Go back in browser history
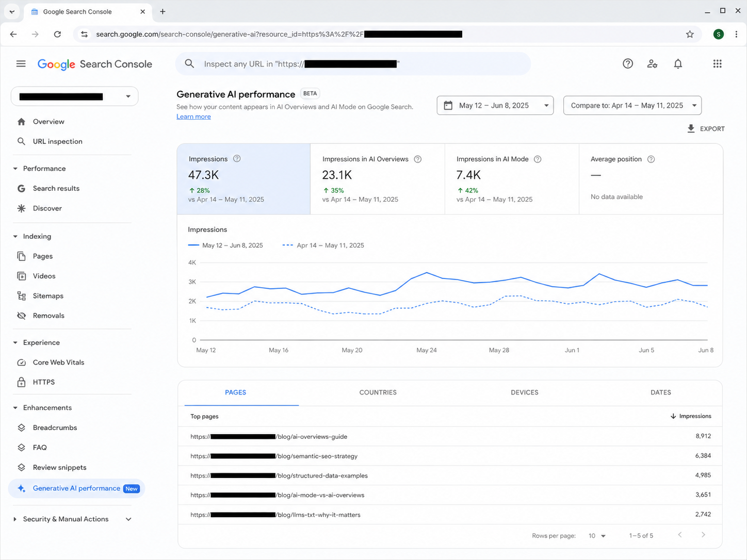Viewport: 747px width, 560px height. pos(13,34)
